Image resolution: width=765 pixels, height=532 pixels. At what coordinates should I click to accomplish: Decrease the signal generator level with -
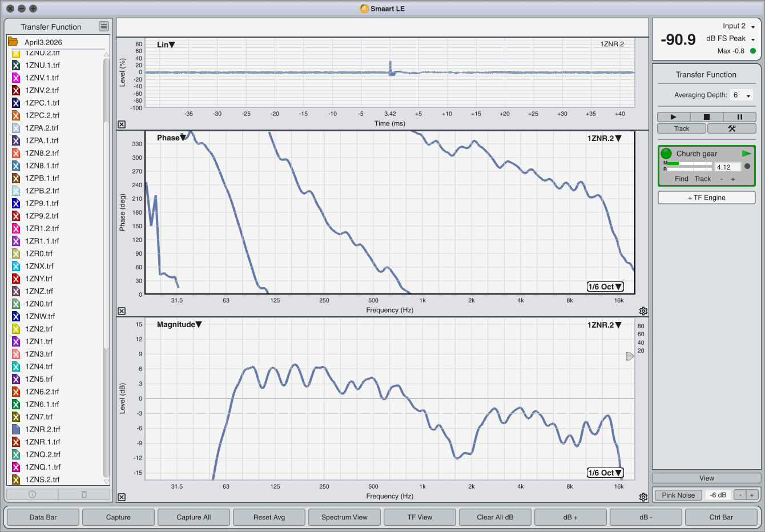point(740,495)
